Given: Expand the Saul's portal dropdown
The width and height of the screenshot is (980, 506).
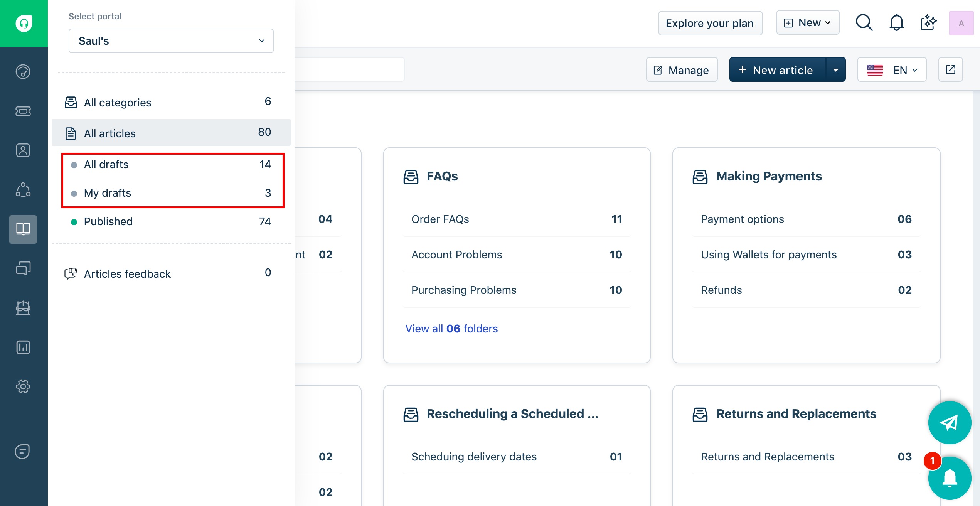Looking at the screenshot, I should pyautogui.click(x=171, y=41).
